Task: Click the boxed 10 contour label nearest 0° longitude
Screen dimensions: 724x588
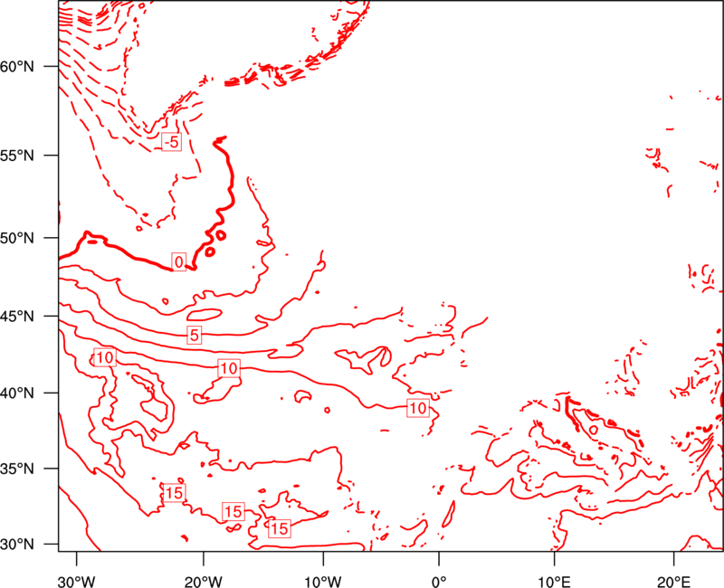Action: tap(418, 408)
